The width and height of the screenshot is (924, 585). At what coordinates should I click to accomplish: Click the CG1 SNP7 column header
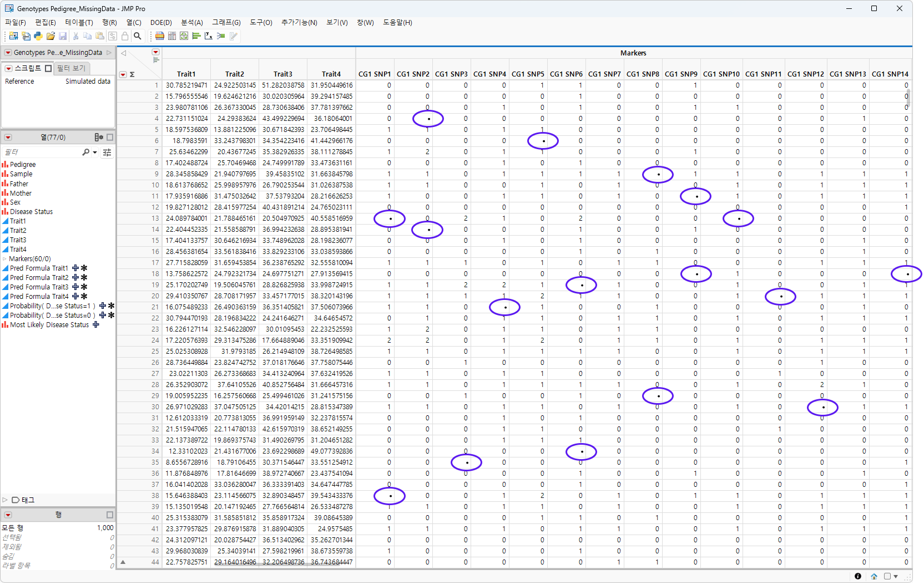coord(604,74)
